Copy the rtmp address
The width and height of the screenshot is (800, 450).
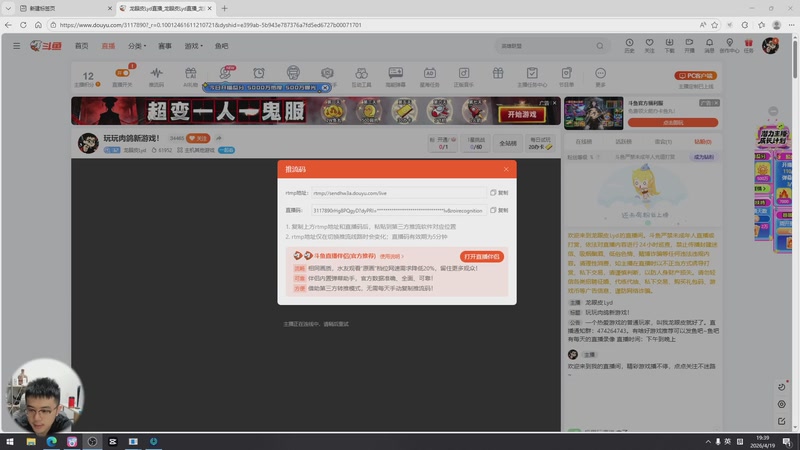pos(499,193)
